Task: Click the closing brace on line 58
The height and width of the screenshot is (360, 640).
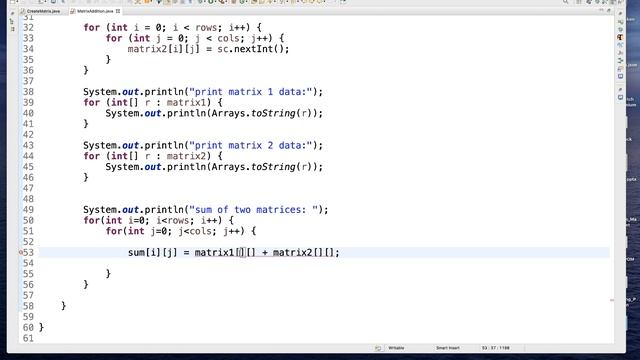Action: pyautogui.click(x=63, y=306)
